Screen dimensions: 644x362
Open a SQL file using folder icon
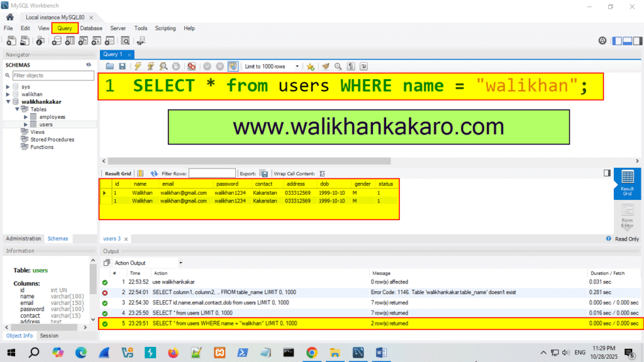coord(110,66)
